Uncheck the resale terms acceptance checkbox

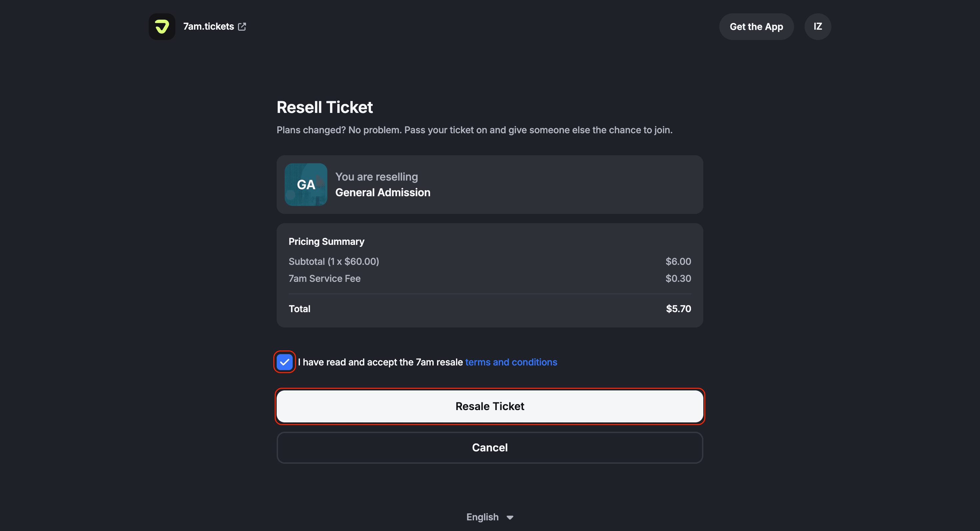coord(284,362)
